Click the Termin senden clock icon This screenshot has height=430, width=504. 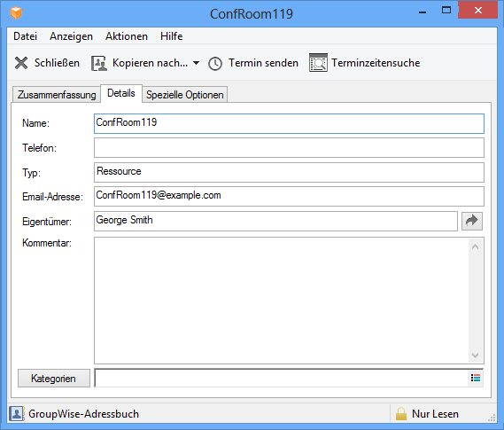click(x=215, y=63)
